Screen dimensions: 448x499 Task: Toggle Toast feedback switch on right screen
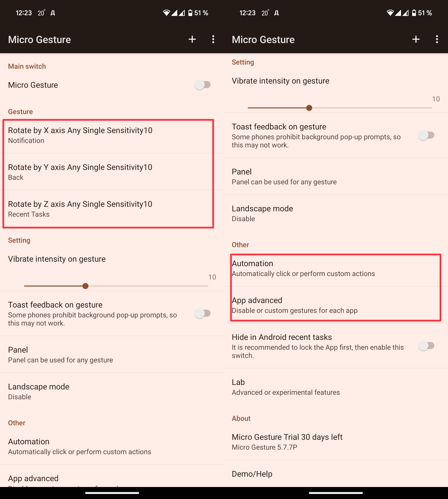[x=426, y=135]
